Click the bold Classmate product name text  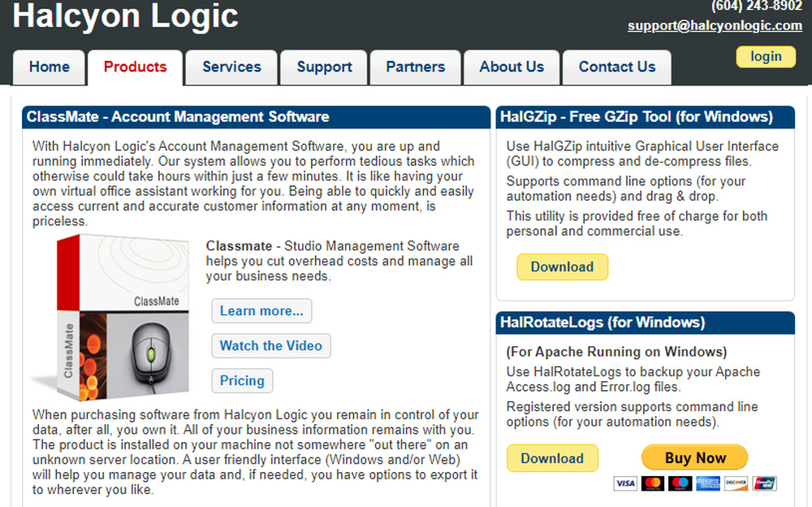[x=239, y=245]
